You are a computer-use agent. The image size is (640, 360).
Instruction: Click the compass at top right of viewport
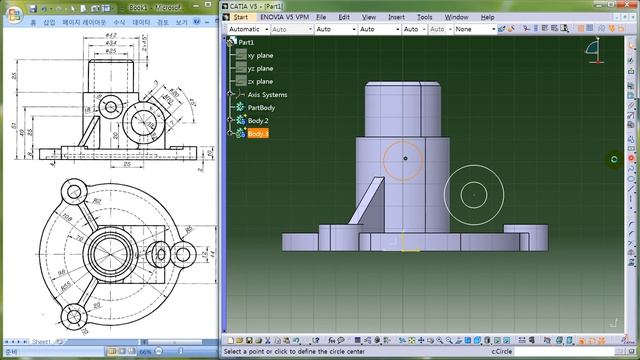pos(594,50)
